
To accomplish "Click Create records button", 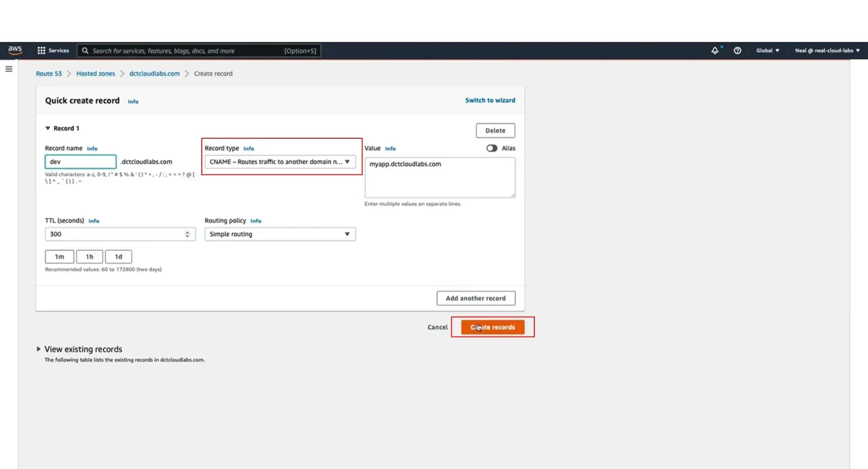I will click(493, 327).
